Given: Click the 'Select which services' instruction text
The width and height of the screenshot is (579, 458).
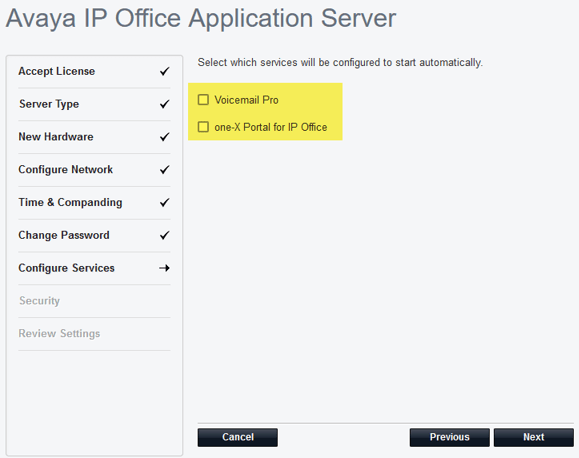Looking at the screenshot, I should pos(340,62).
